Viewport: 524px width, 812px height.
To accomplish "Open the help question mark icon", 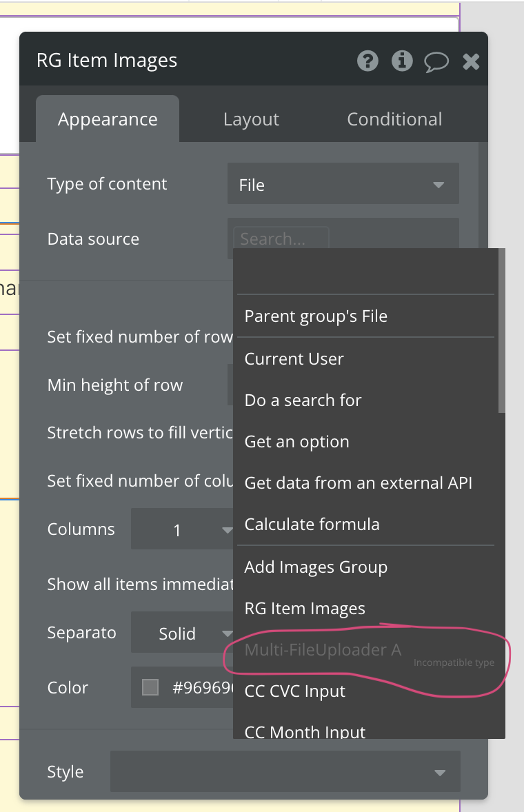I will [x=367, y=61].
